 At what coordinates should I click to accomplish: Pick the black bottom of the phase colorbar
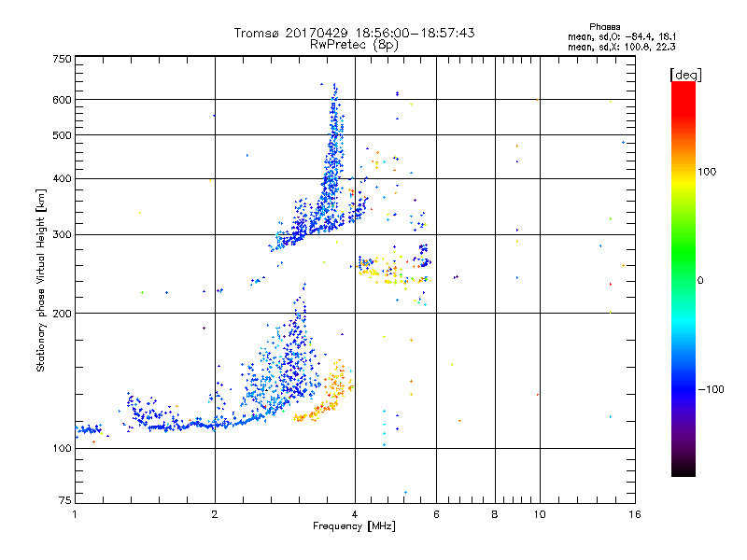coord(684,470)
